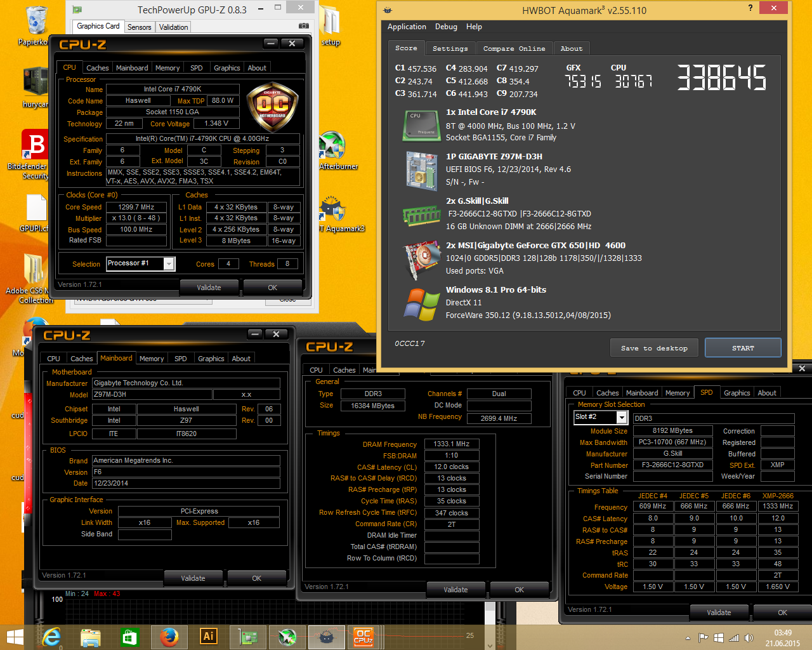This screenshot has width=812, height=650.
Task: Click the Afterburner graph scrollbar down arrow
Action: [490, 645]
